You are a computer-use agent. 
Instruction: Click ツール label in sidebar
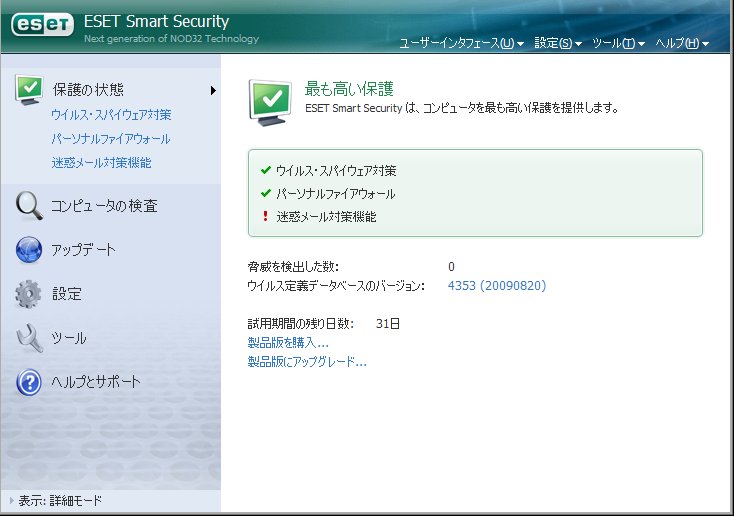pos(69,338)
